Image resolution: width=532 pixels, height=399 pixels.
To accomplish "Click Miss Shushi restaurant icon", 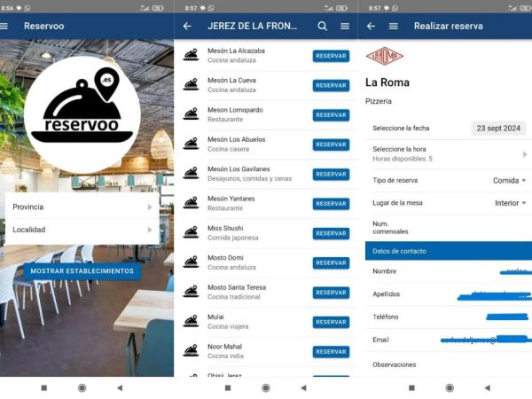I will click(191, 232).
